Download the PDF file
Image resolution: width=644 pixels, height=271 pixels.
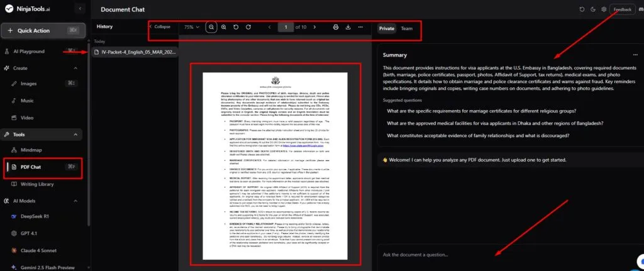pos(348,27)
